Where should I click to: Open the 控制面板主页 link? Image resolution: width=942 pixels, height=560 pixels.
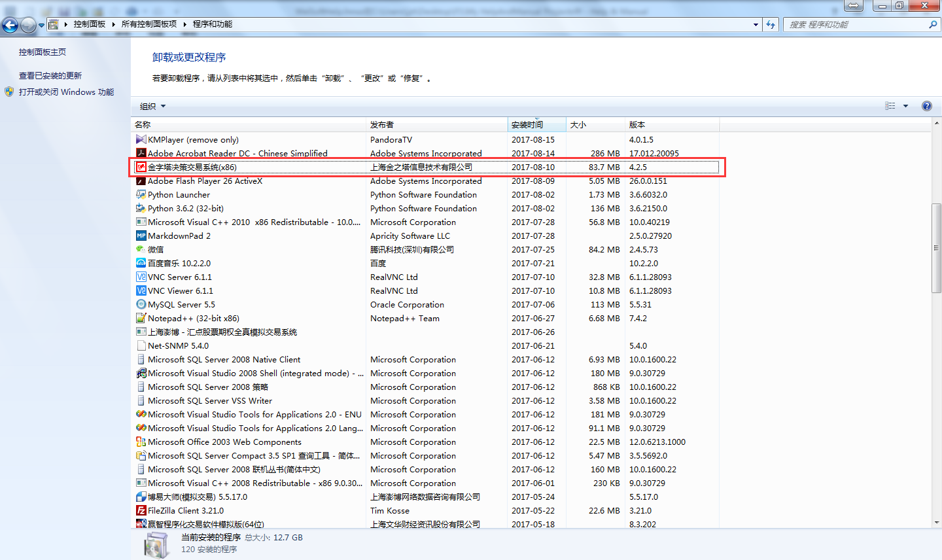(x=43, y=52)
